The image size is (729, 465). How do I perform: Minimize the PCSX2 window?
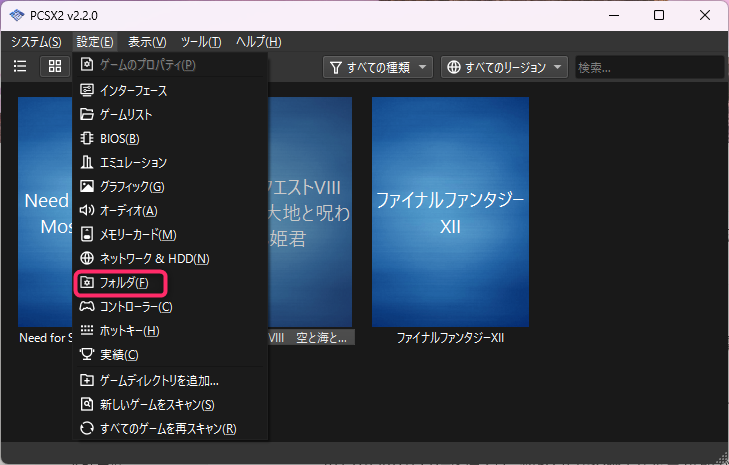pyautogui.click(x=614, y=15)
